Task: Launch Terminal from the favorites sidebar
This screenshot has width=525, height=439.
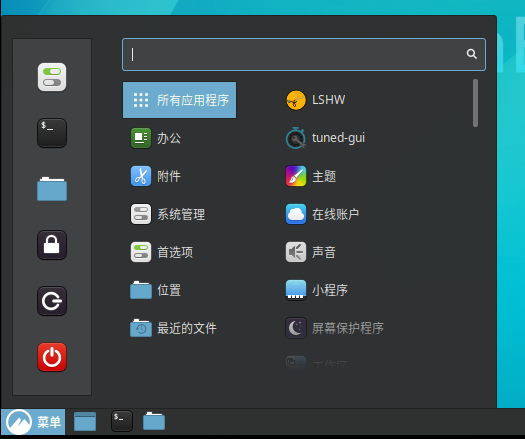Action: point(52,133)
